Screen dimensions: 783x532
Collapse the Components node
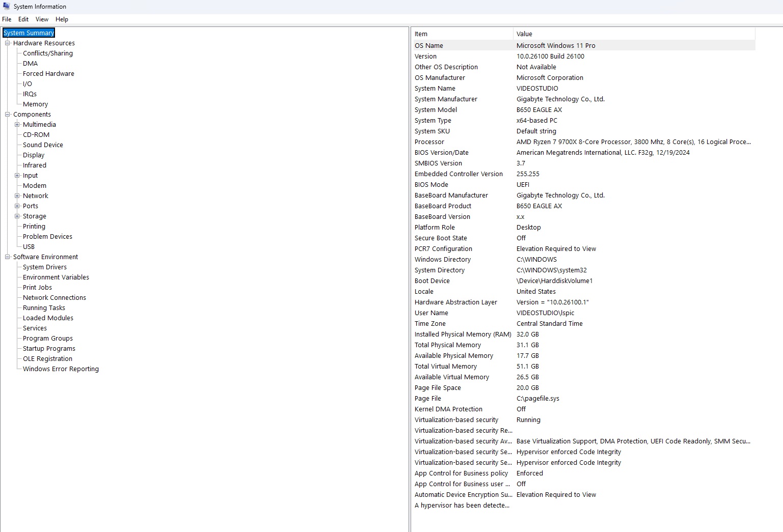(x=8, y=115)
